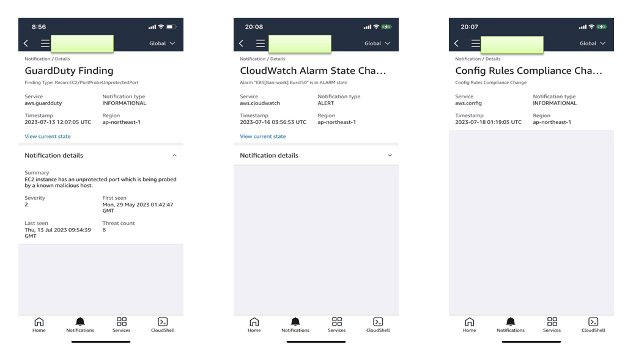Tap timestamp 2023-07-13 12:07:05 UTC
The height and width of the screenshot is (364, 636).
[x=57, y=122]
